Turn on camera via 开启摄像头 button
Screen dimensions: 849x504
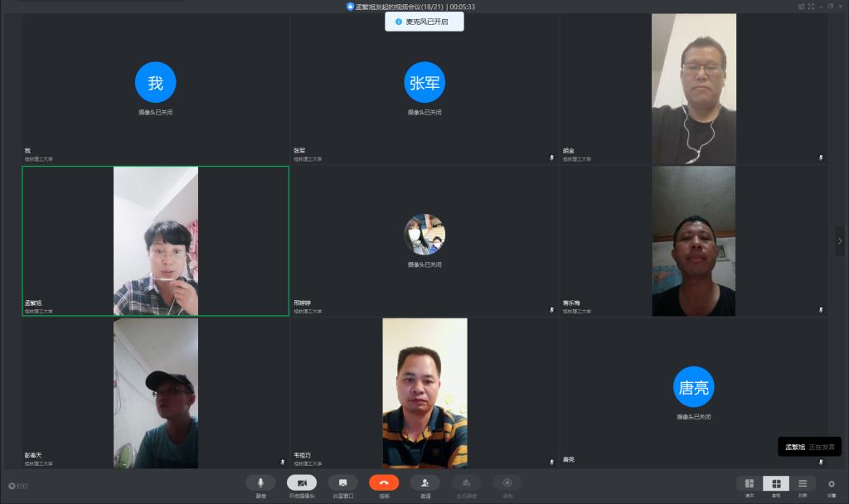coord(302,482)
